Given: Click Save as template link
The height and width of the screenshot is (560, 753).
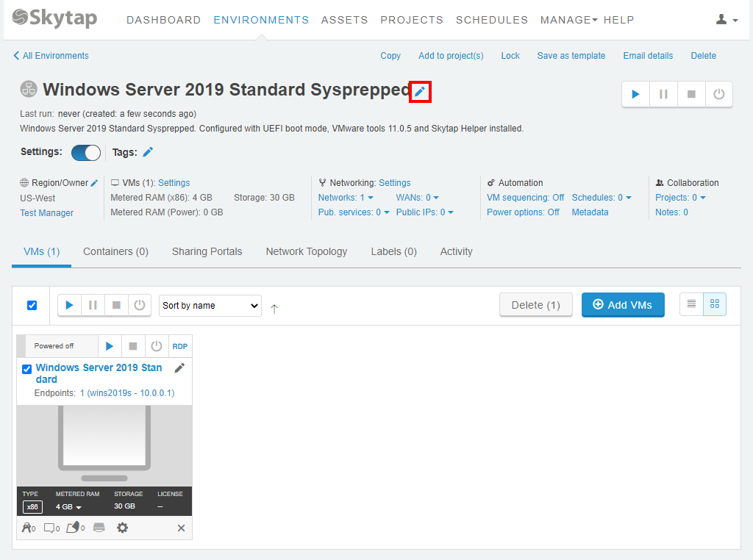Looking at the screenshot, I should (x=571, y=56).
